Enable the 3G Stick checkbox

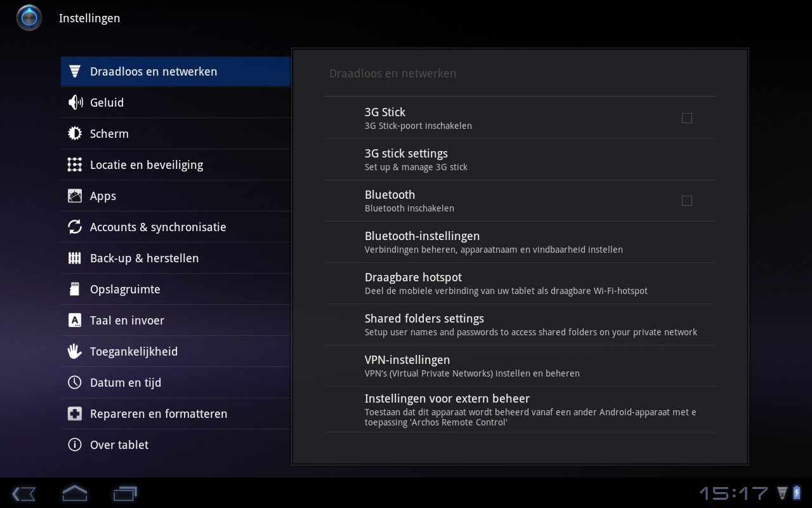686,118
